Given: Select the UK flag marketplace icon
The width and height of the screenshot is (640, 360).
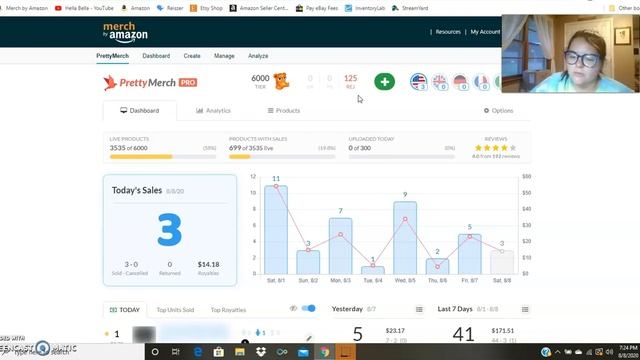Looking at the screenshot, I should (x=440, y=82).
